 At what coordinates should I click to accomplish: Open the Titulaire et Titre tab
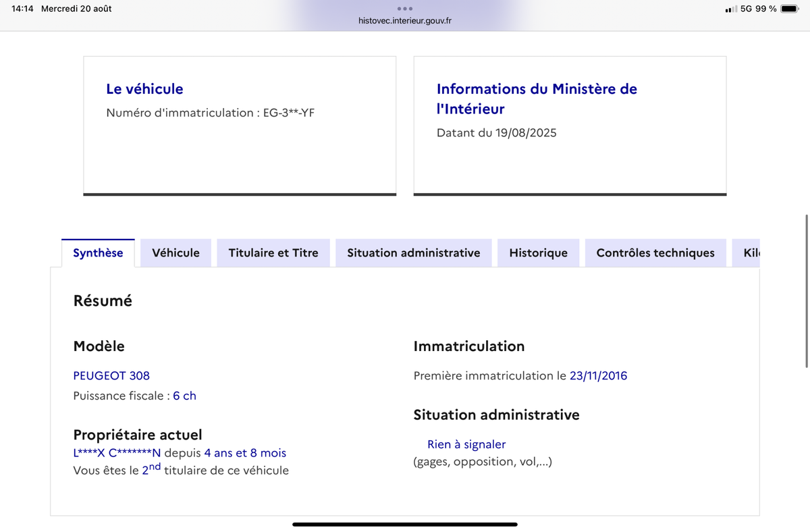tap(273, 253)
